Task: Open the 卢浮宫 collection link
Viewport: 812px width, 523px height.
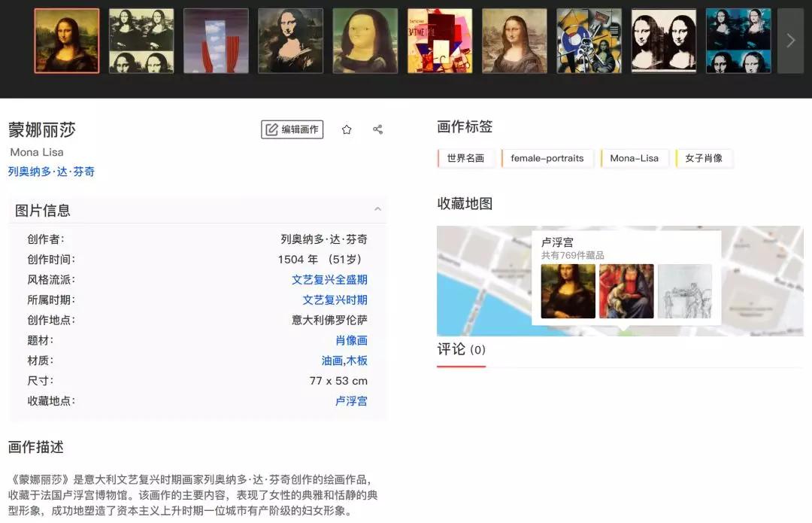Action: coord(351,400)
